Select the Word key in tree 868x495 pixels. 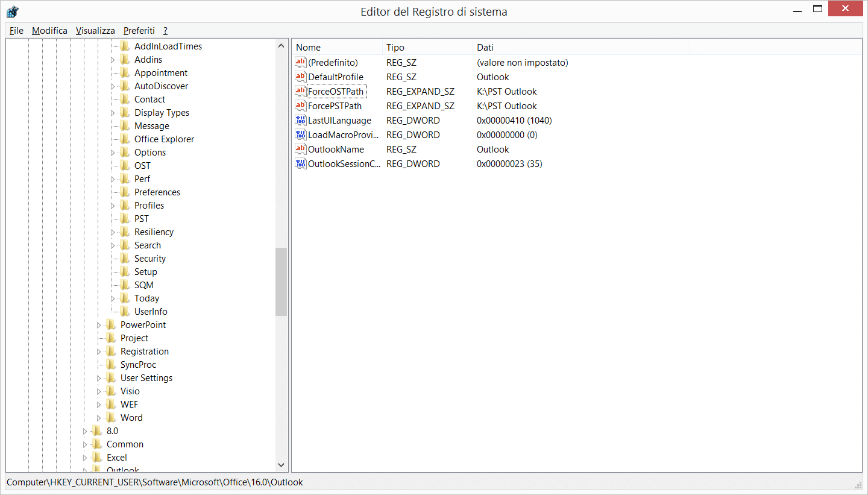tap(131, 418)
